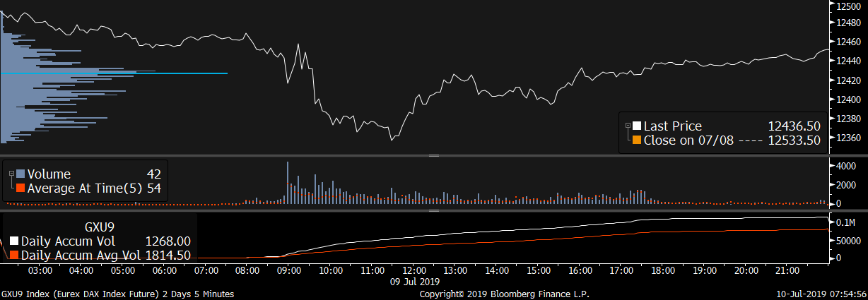Click the 03:00 label on time axis
This screenshot has width=868, height=300.
coord(40,271)
